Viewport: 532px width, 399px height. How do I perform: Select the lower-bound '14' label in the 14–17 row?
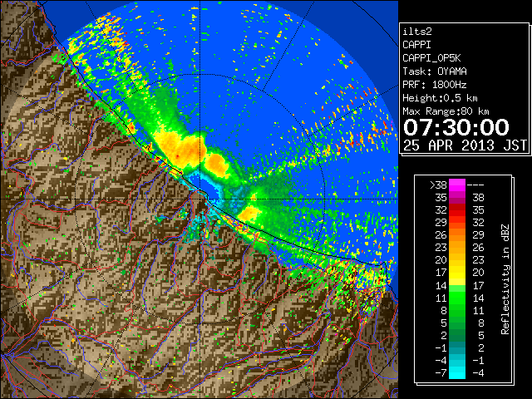pos(441,285)
